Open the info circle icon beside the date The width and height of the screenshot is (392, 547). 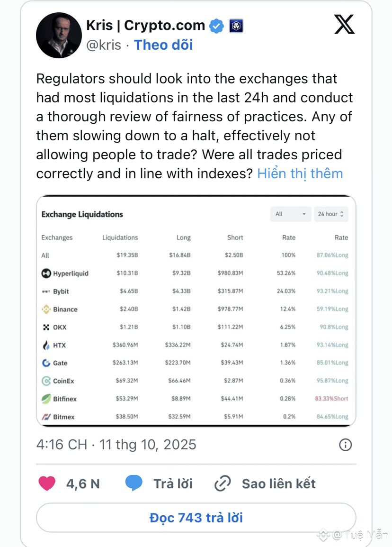[345, 445]
